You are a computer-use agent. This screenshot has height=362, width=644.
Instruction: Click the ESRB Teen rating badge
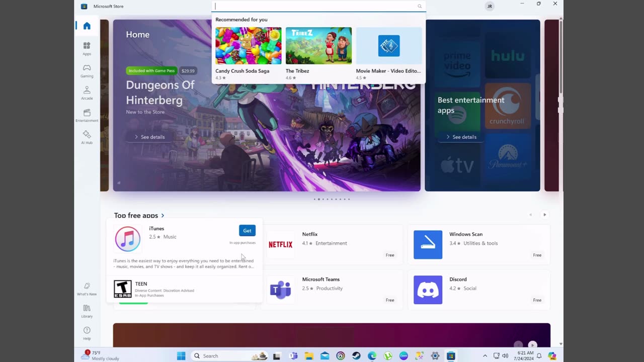(x=123, y=289)
